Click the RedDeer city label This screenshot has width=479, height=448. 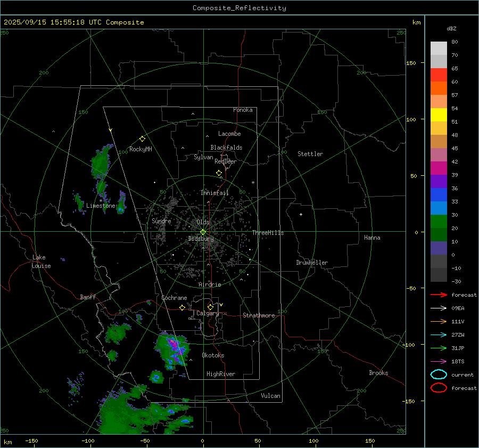(226, 161)
